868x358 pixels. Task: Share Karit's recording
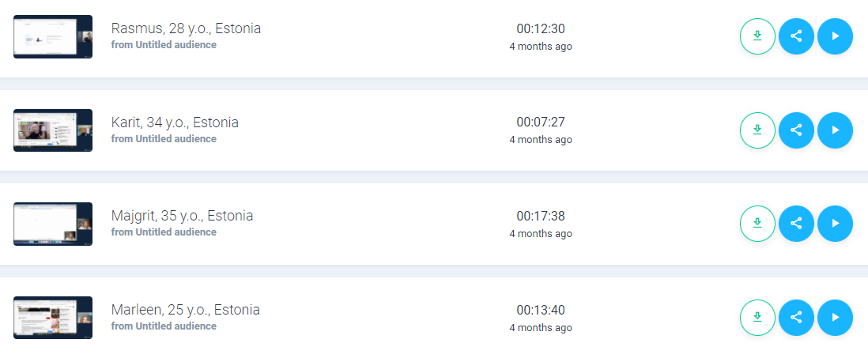click(796, 130)
